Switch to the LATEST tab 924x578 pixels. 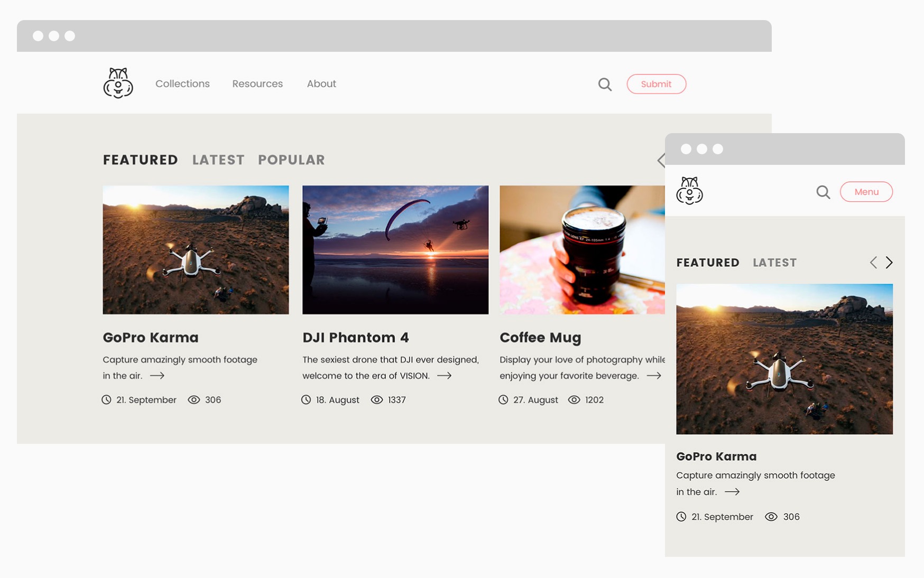(x=218, y=160)
